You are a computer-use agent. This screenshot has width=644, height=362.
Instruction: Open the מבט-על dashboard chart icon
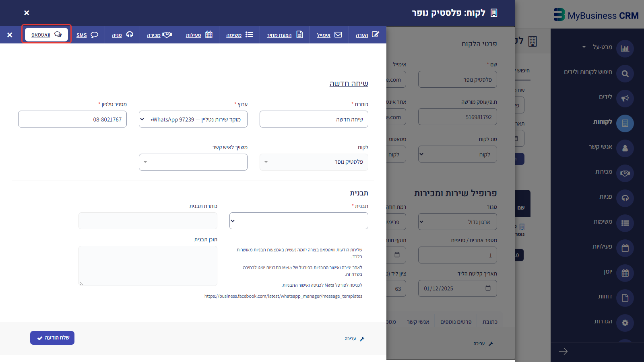[625, 49]
